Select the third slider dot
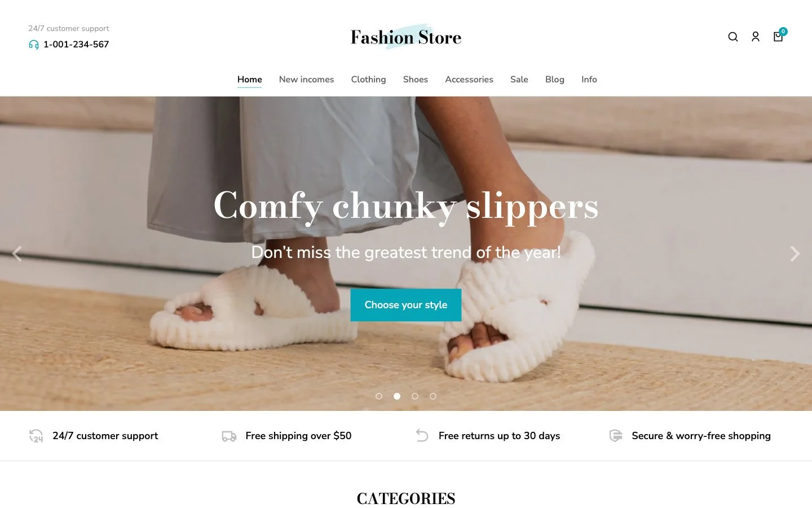The image size is (812, 508). 415,396
